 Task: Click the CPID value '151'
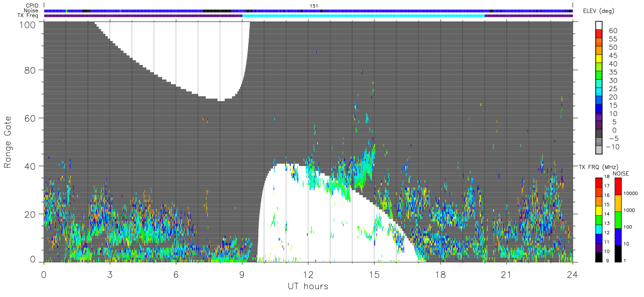(x=314, y=6)
